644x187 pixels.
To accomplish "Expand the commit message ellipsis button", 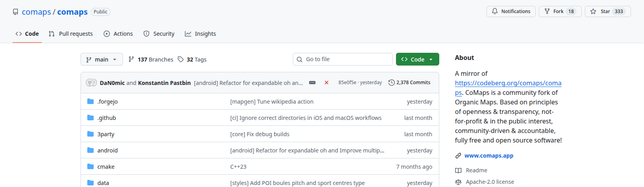I will tap(312, 83).
